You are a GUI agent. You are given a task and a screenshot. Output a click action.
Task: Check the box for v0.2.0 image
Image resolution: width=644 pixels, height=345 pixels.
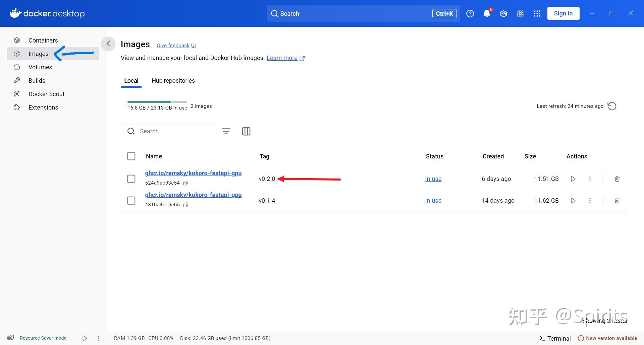click(x=131, y=179)
